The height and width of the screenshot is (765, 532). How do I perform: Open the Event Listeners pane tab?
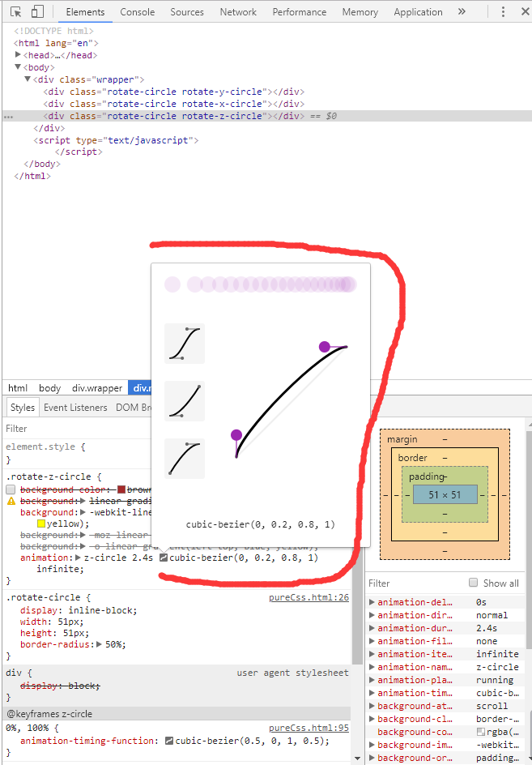(75, 408)
